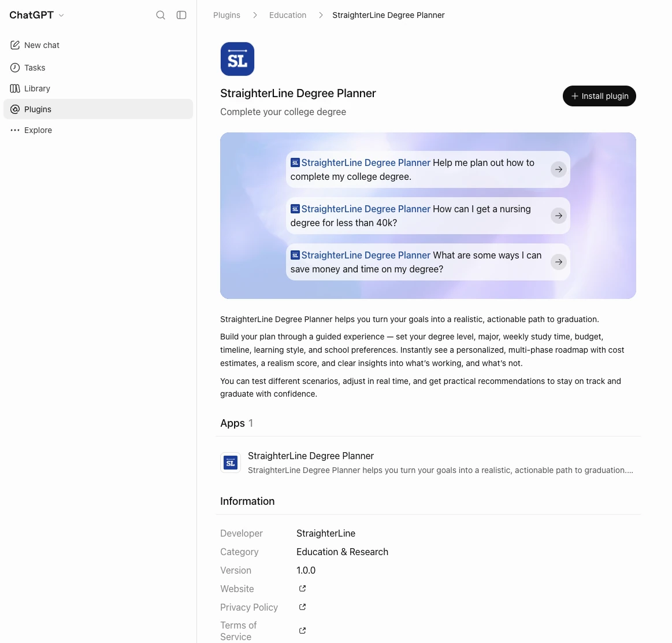Click the ChatGPT title text
The width and height of the screenshot is (672, 643).
click(x=31, y=15)
